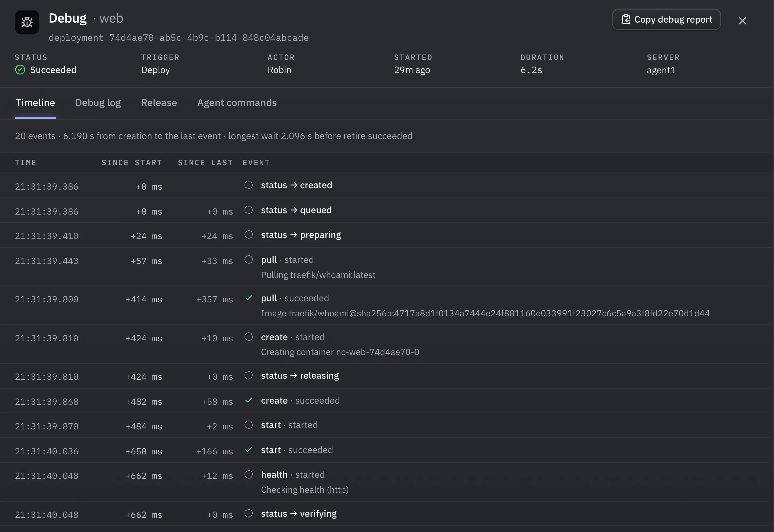The height and width of the screenshot is (532, 774).
Task: Click the started value 29m ago
Action: [x=412, y=70]
